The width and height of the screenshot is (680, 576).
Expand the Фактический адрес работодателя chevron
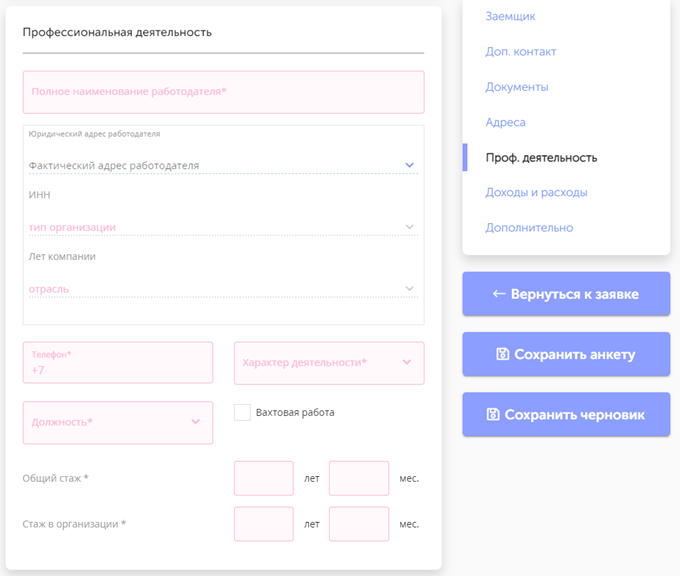point(409,165)
